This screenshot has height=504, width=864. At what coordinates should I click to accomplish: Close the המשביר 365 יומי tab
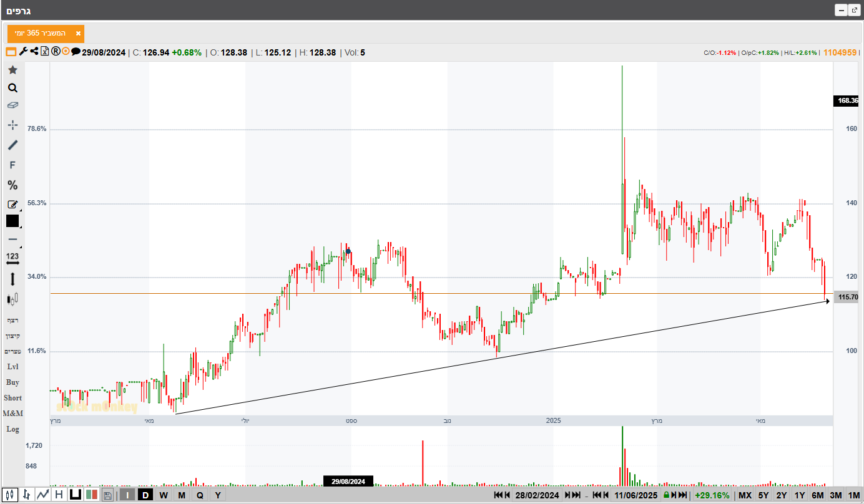point(78,33)
